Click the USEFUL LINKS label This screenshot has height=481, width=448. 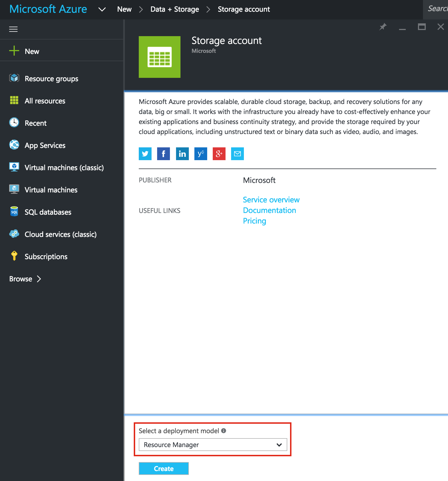pyautogui.click(x=160, y=211)
